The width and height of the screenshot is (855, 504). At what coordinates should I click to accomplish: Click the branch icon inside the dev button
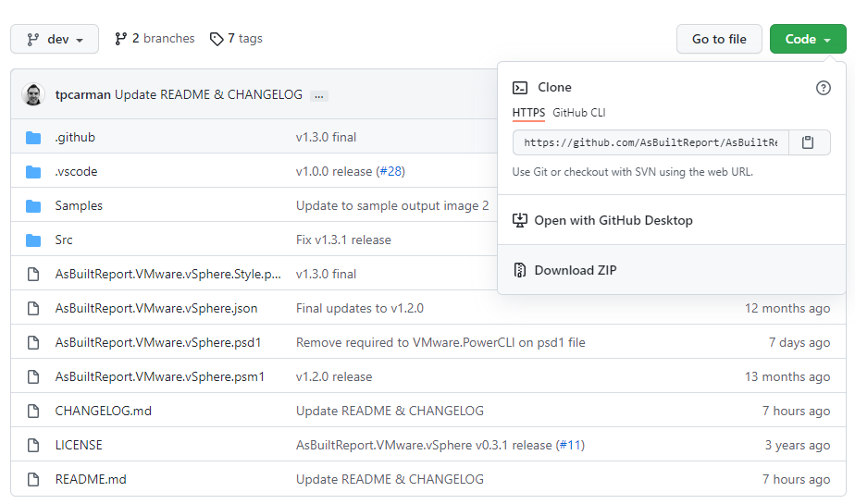(33, 39)
